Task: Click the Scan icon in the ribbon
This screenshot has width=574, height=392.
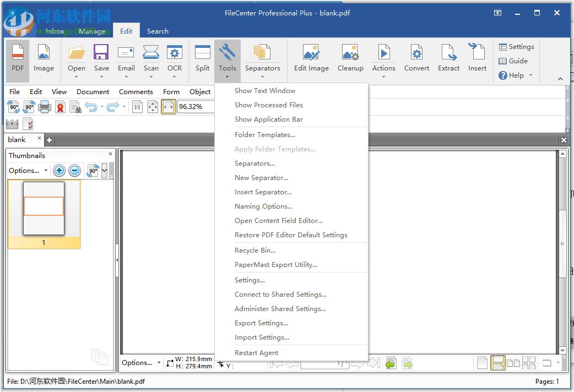Action: 151,58
